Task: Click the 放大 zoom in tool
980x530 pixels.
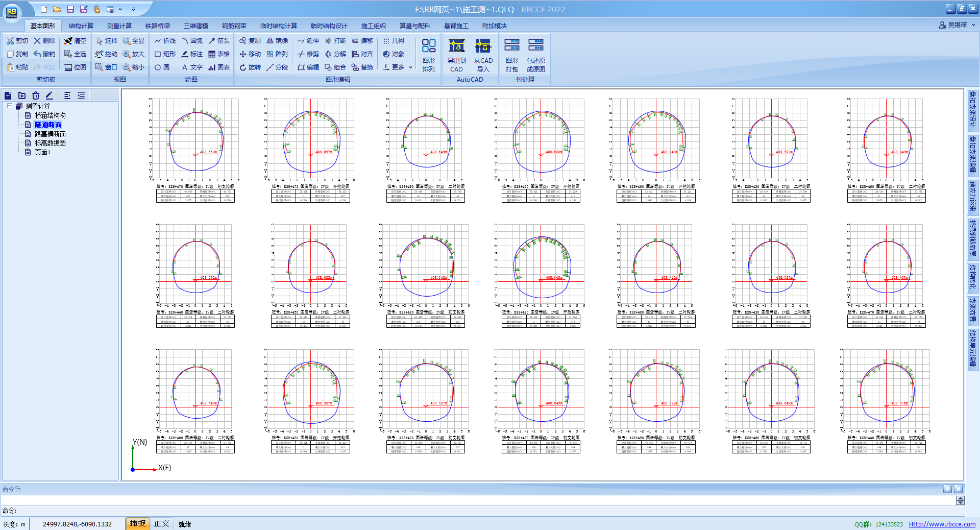Action: (x=134, y=54)
